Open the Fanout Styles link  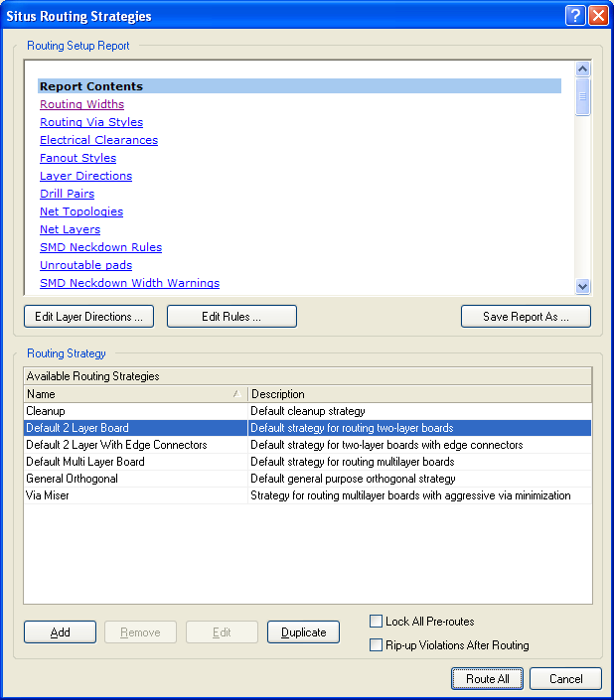pyautogui.click(x=77, y=158)
